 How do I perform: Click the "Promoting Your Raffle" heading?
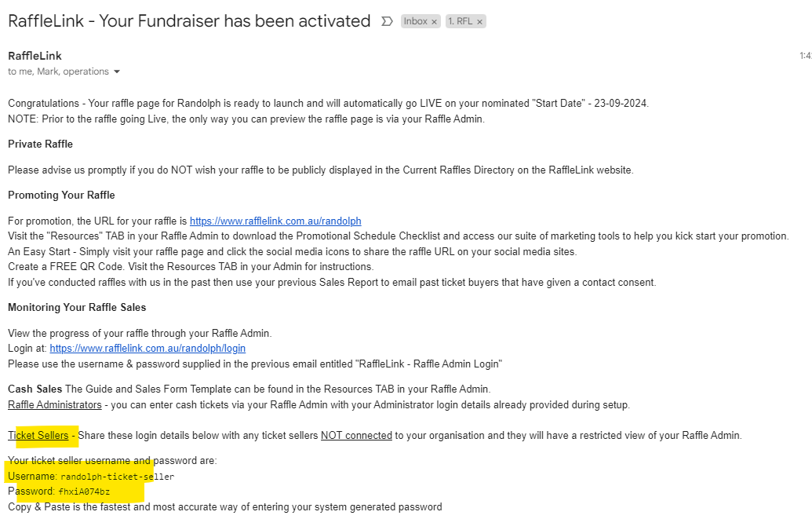[61, 195]
